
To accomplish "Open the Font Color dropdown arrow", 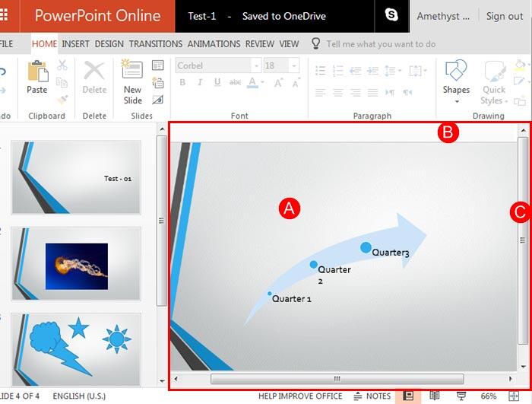I will 262,82.
